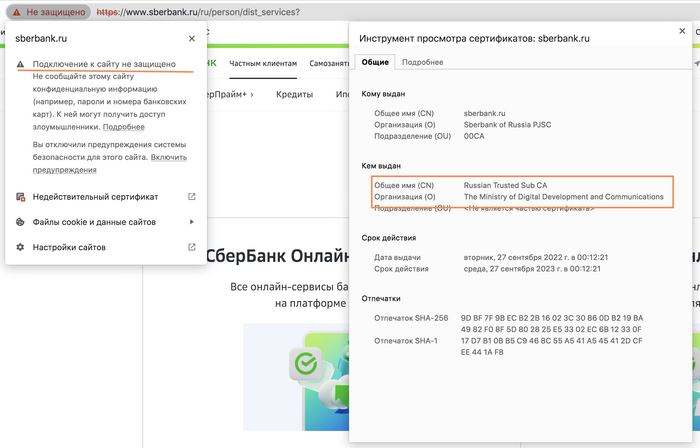Click 'The Ministry of Digital Development and Communications' text
Screen dimensions: 700x448
coord(563,197)
